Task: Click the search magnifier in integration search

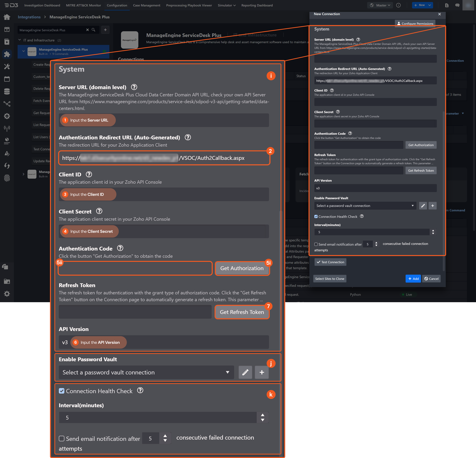Action: coord(93,30)
